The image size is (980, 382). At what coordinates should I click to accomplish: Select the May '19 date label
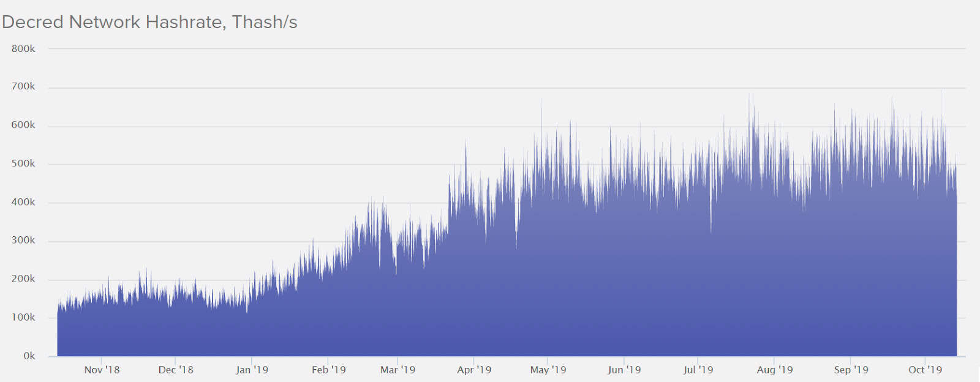click(548, 370)
